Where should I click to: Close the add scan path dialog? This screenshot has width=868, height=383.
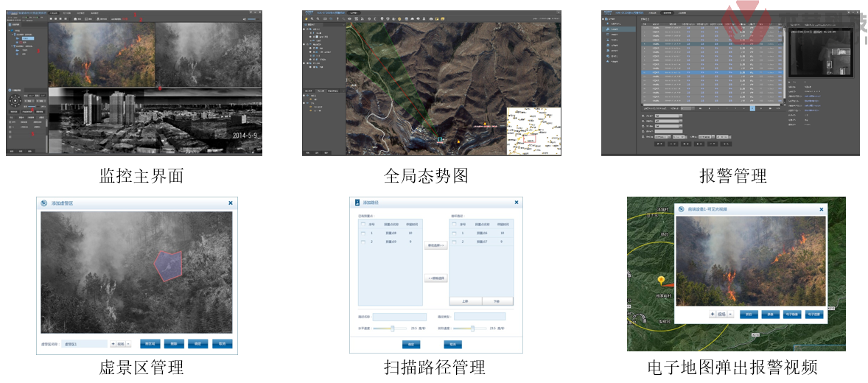[516, 203]
